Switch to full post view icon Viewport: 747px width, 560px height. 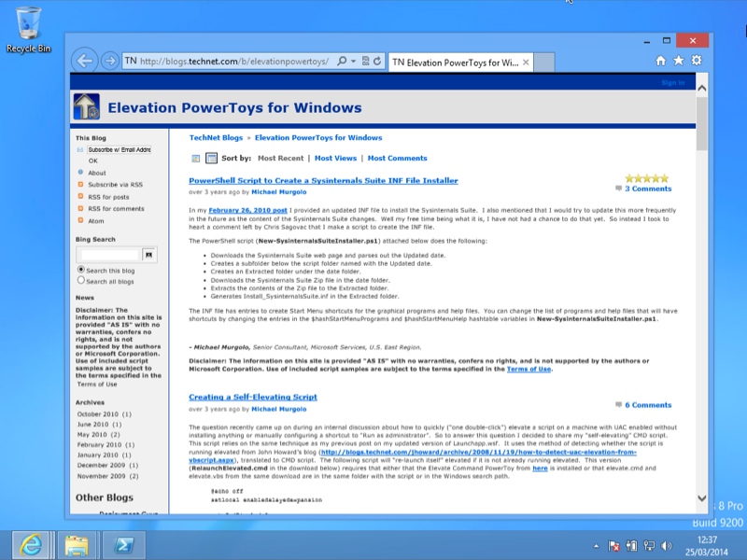click(211, 158)
